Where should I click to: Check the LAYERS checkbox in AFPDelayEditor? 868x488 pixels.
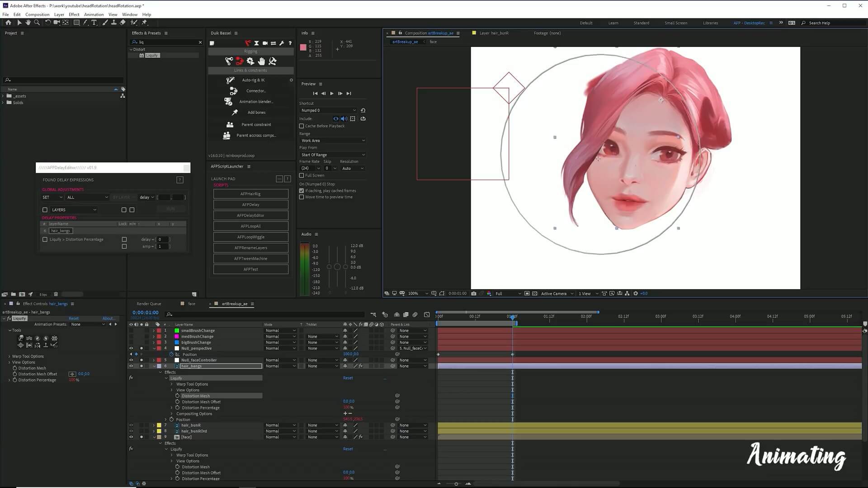point(45,210)
